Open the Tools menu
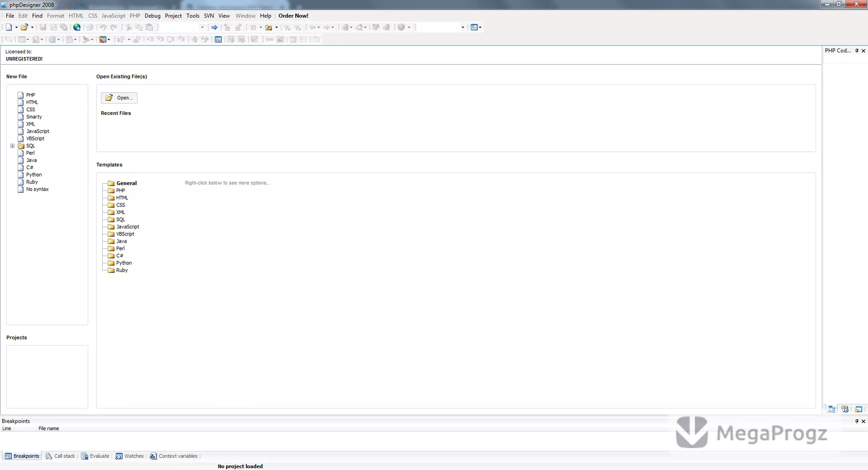 pos(193,16)
